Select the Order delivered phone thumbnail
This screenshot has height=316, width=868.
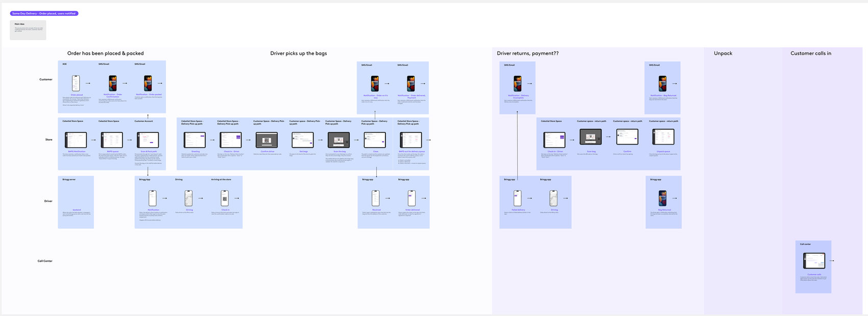point(412,198)
